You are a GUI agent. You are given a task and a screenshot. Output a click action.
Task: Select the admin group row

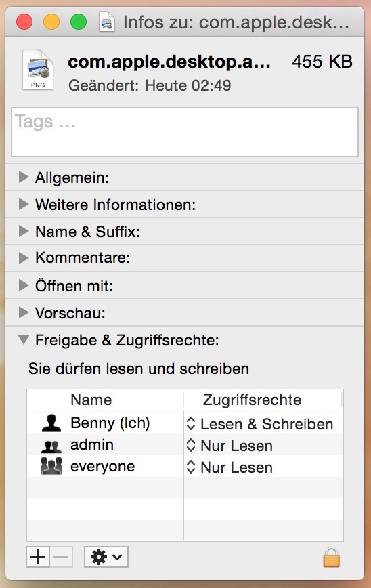(185, 445)
